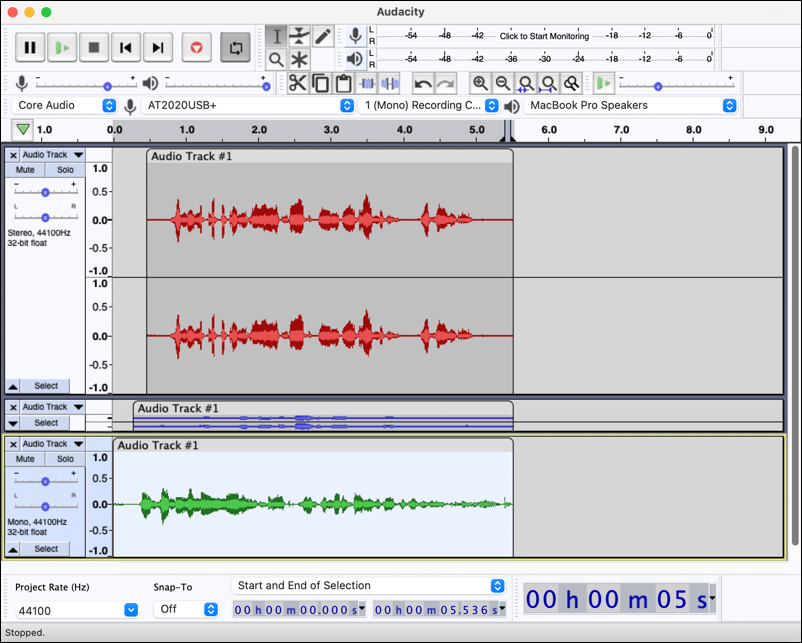Click the record meter microphone icon

pyautogui.click(x=355, y=36)
